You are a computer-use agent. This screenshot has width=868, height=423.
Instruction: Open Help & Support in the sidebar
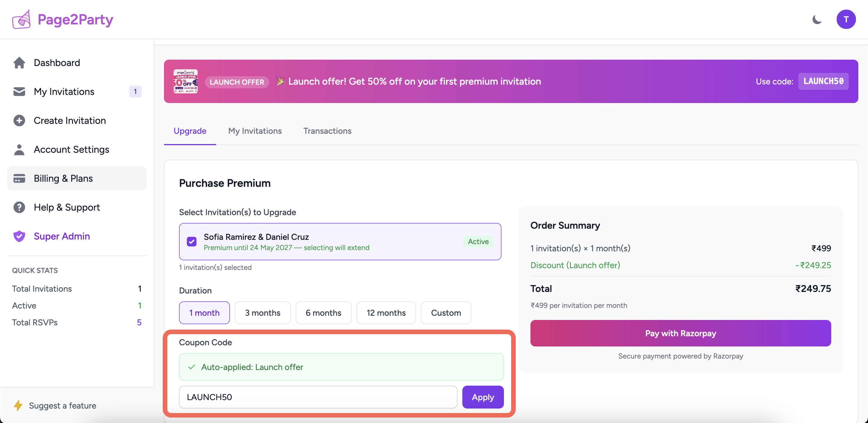coord(77,208)
